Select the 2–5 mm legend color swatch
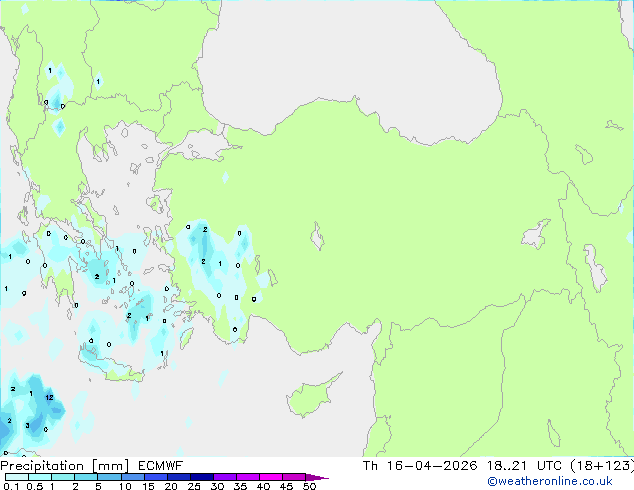 click(x=86, y=477)
